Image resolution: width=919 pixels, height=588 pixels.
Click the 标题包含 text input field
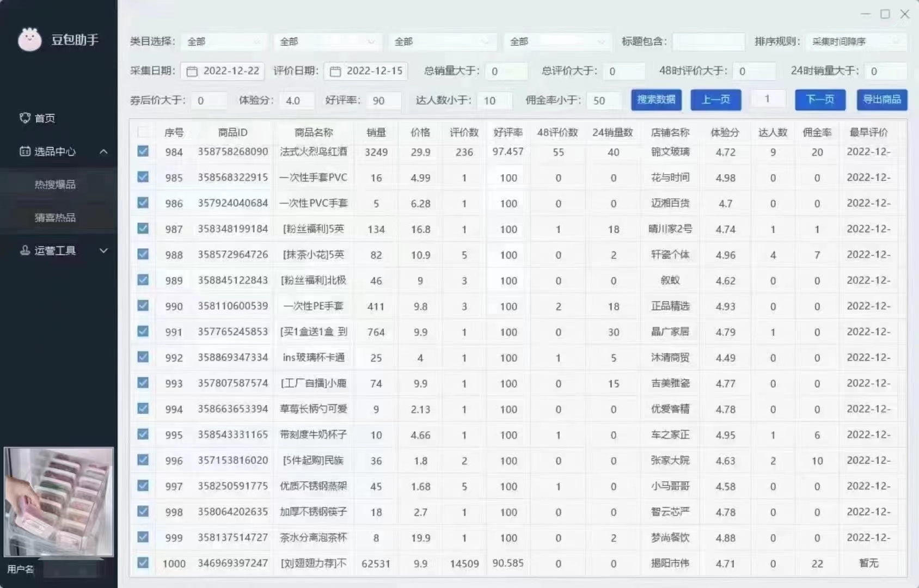click(708, 42)
